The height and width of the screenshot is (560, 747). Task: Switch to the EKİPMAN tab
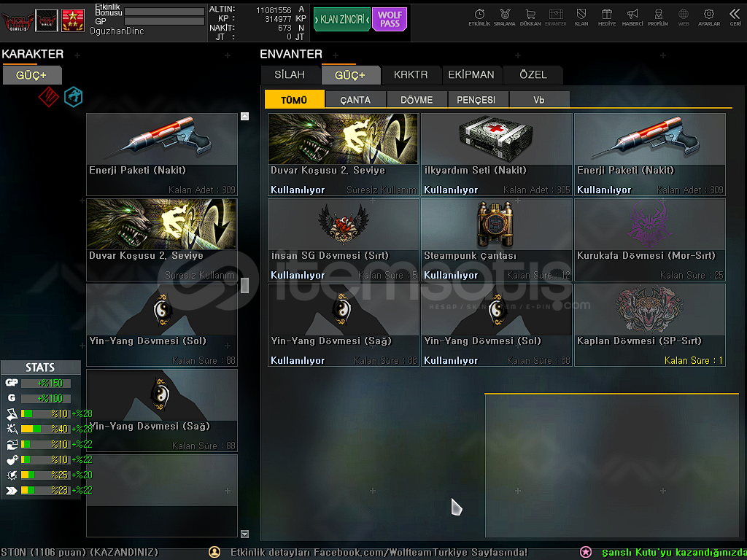pyautogui.click(x=471, y=75)
